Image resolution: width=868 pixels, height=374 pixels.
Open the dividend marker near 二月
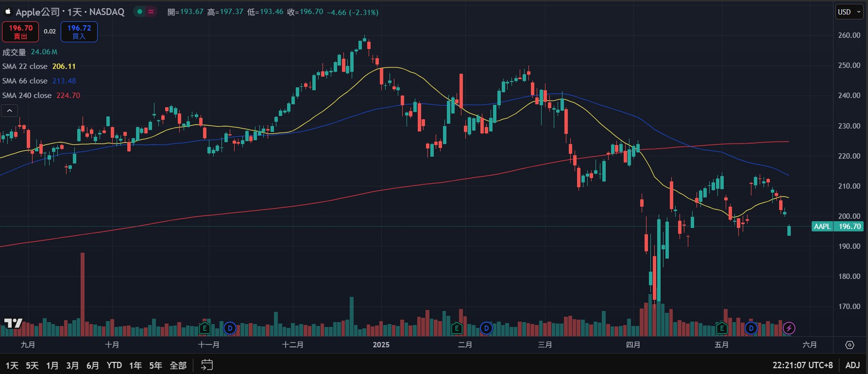click(x=486, y=328)
